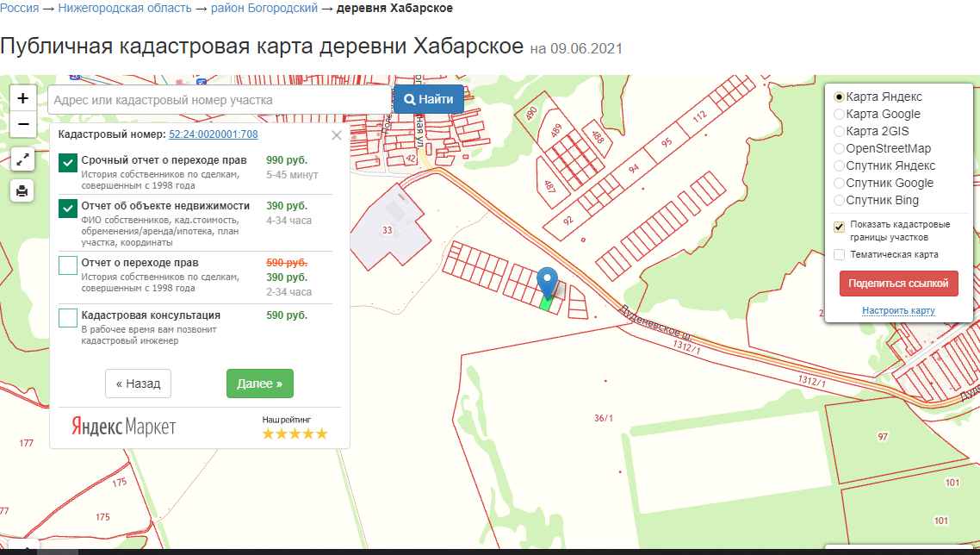Click Дуденевское ш. road label
This screenshot has width=980, height=555.
tap(654, 323)
